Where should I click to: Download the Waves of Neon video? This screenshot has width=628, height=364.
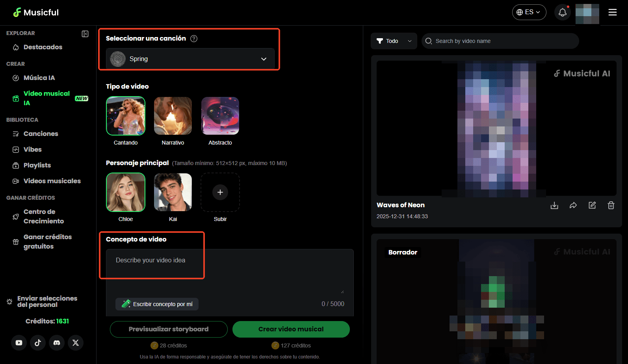click(x=554, y=205)
